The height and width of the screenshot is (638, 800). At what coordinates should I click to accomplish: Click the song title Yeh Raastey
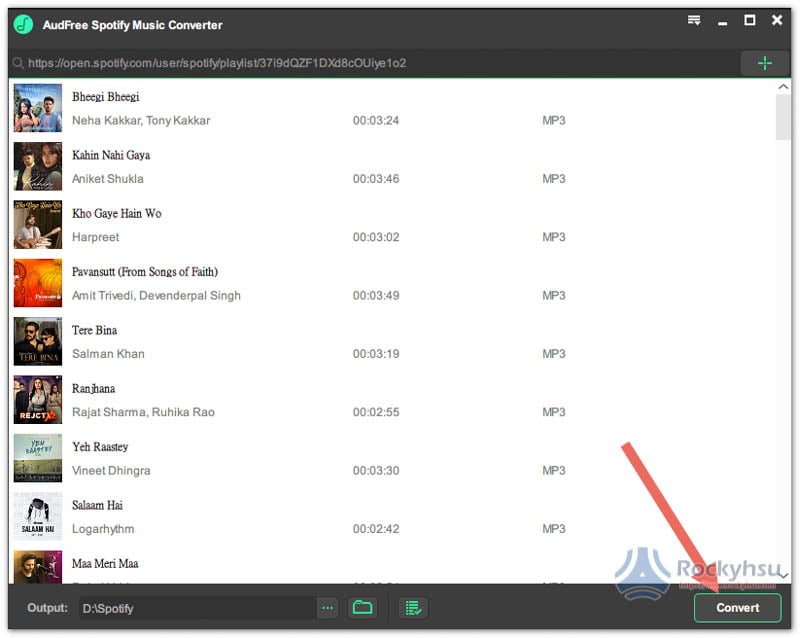(x=100, y=447)
